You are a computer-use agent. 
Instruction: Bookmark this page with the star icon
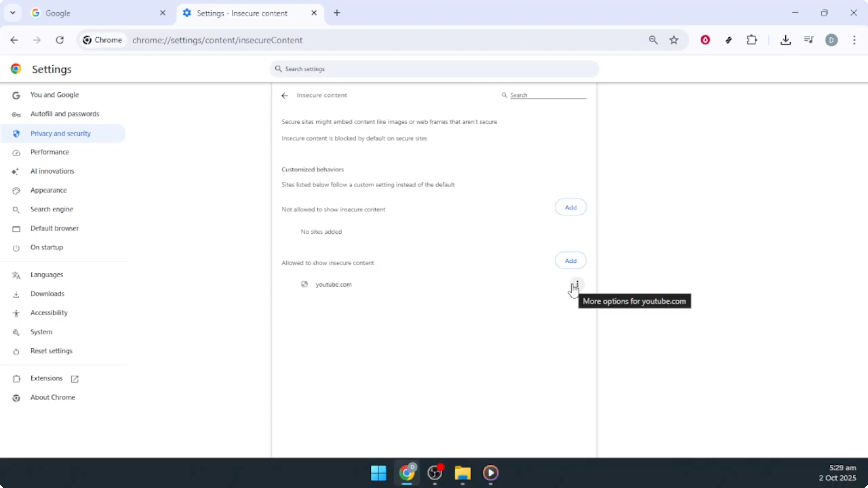tap(674, 40)
